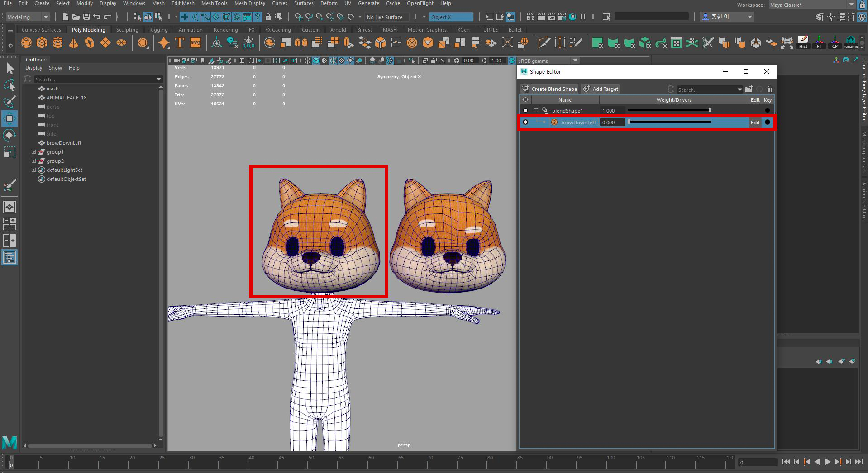The width and height of the screenshot is (868, 473).
Task: Toggle visibility of blendShape1 deformer
Action: pos(525,110)
